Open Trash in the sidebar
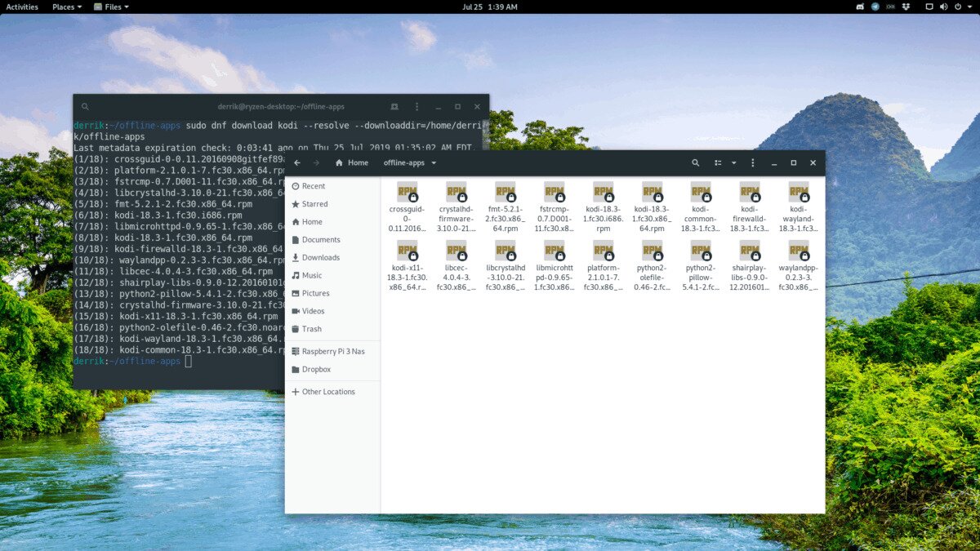Screen dimensions: 980x551 [x=311, y=329]
